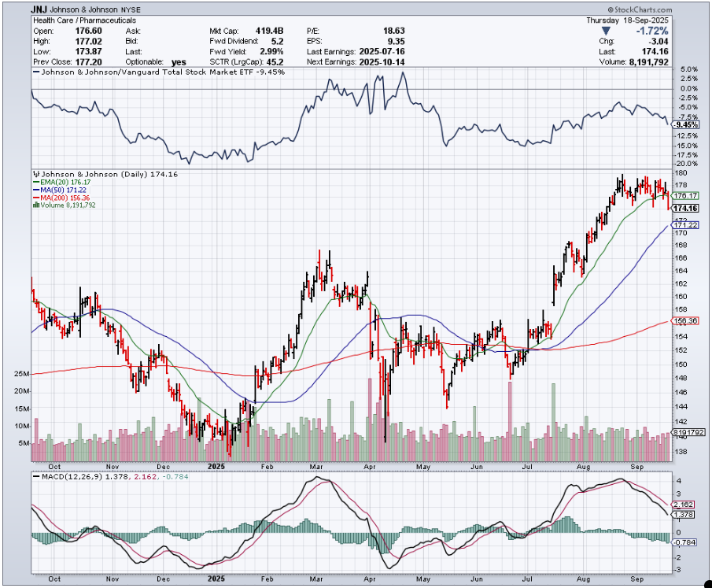Click the 10M label on the volume axis
The image size is (712, 588).
(22, 426)
